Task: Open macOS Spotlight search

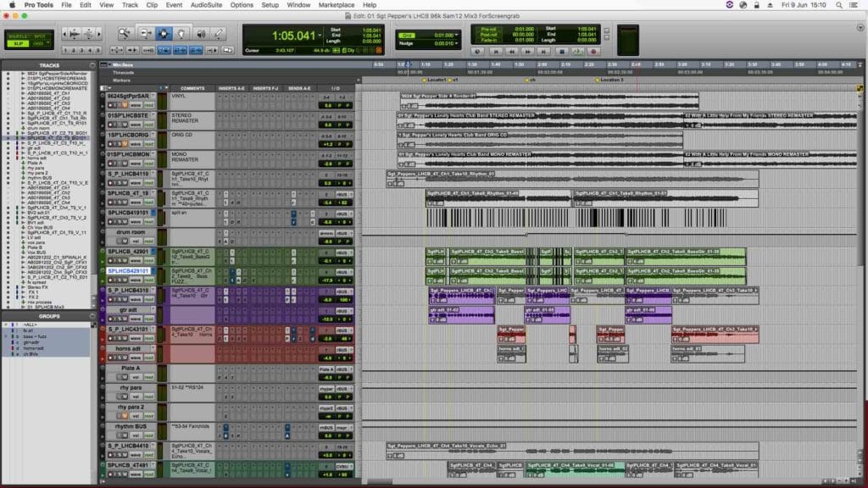Action: [x=838, y=5]
